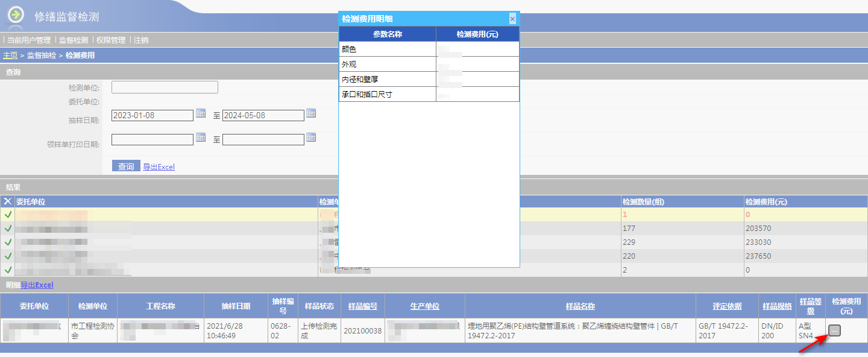
Task: Open calendar for print start date
Action: click(201, 137)
